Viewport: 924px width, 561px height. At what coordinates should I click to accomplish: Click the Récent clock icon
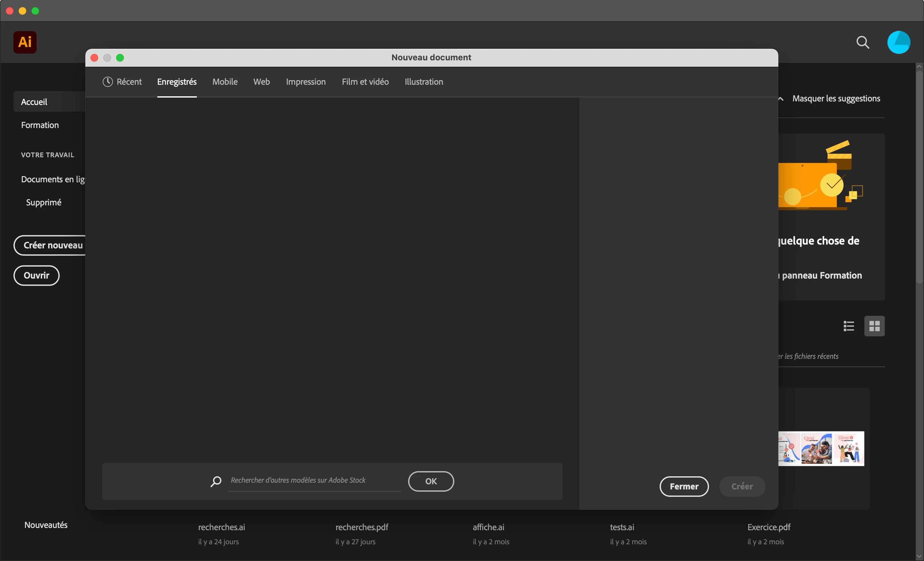[107, 82]
